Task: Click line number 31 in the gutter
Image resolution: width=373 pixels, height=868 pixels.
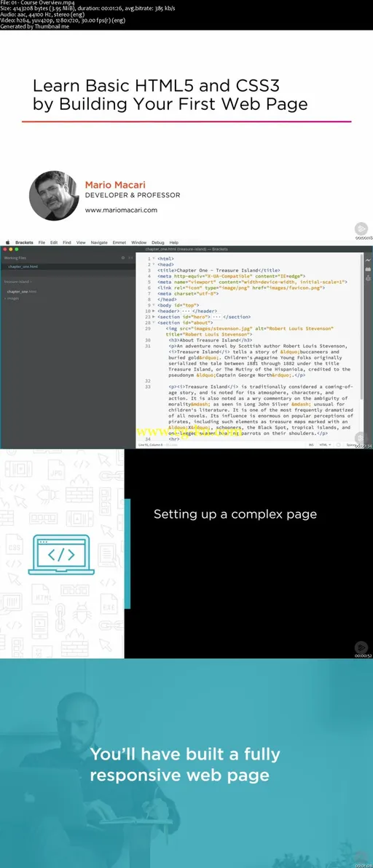Action: coord(148,346)
